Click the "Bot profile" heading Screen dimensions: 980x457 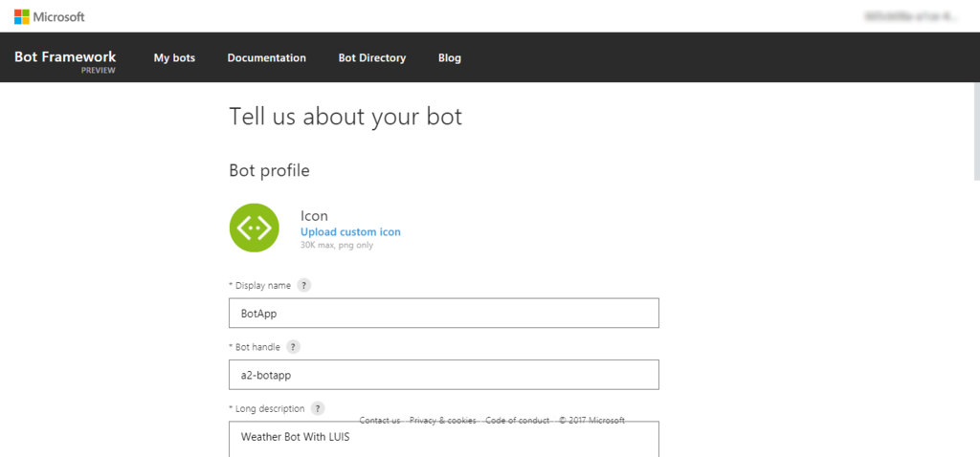(269, 170)
